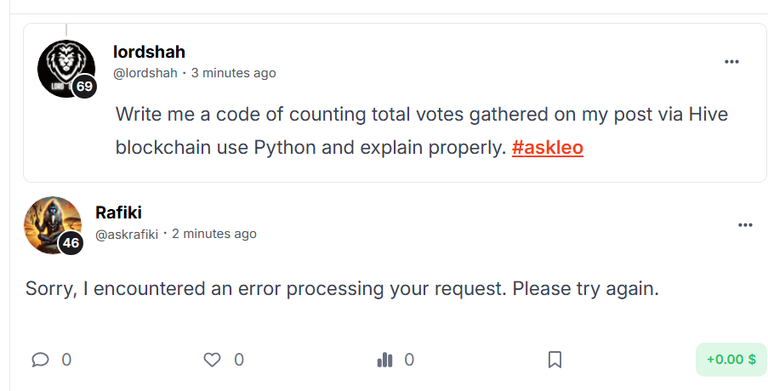Image resolution: width=768 pixels, height=391 pixels.
Task: Open the '2 minutes ago' timestamp
Action: pos(214,234)
